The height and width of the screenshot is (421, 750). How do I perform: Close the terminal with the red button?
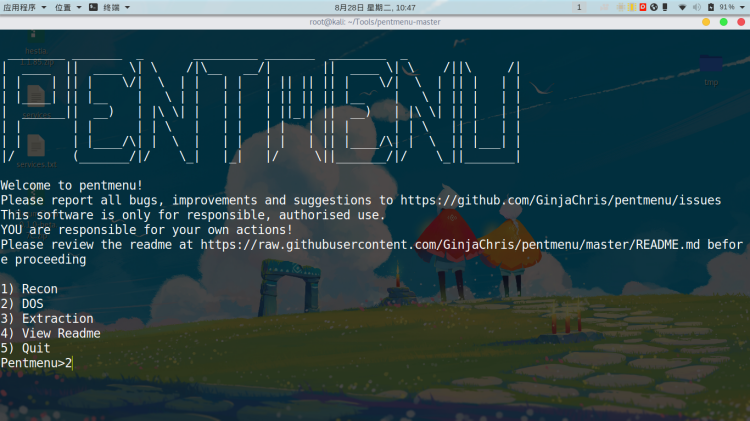click(741, 22)
